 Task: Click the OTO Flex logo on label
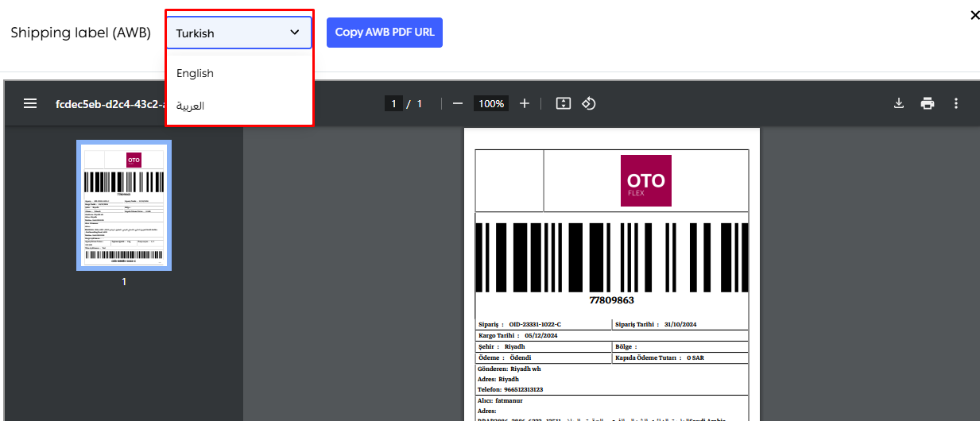[646, 180]
